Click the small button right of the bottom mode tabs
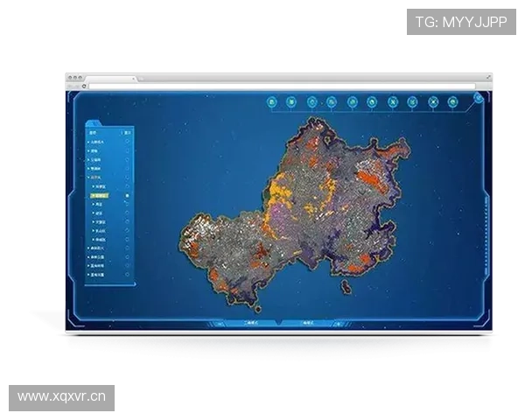The image size is (525, 420). pos(339,324)
